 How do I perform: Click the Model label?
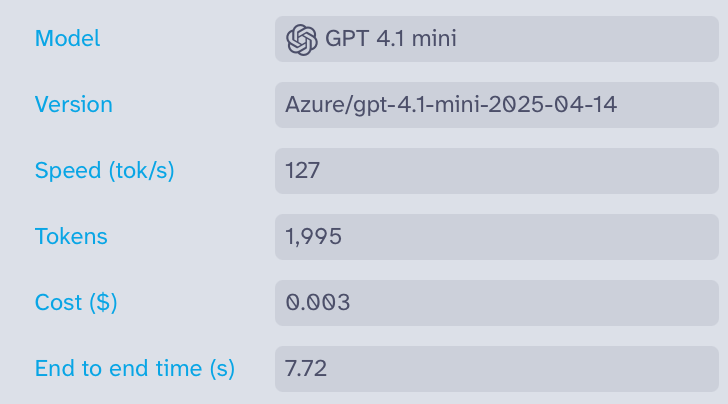click(67, 39)
